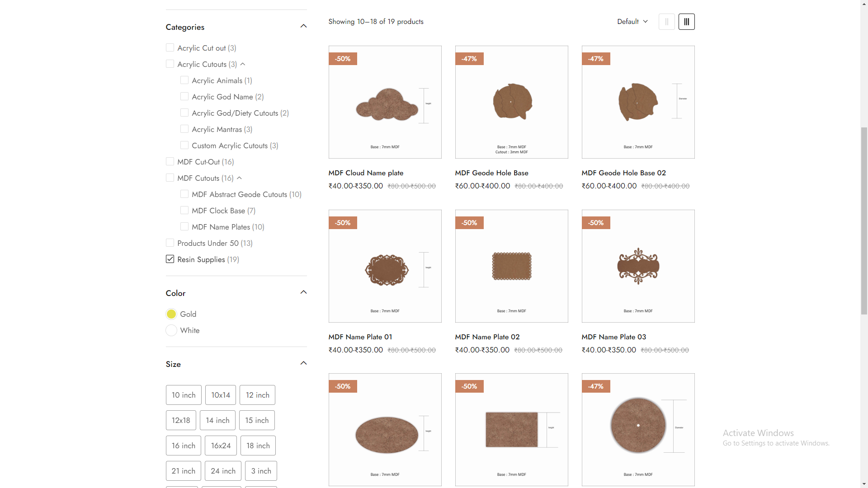This screenshot has width=868, height=488.
Task: Open MDF Geode Hole Base title link
Action: tap(491, 173)
